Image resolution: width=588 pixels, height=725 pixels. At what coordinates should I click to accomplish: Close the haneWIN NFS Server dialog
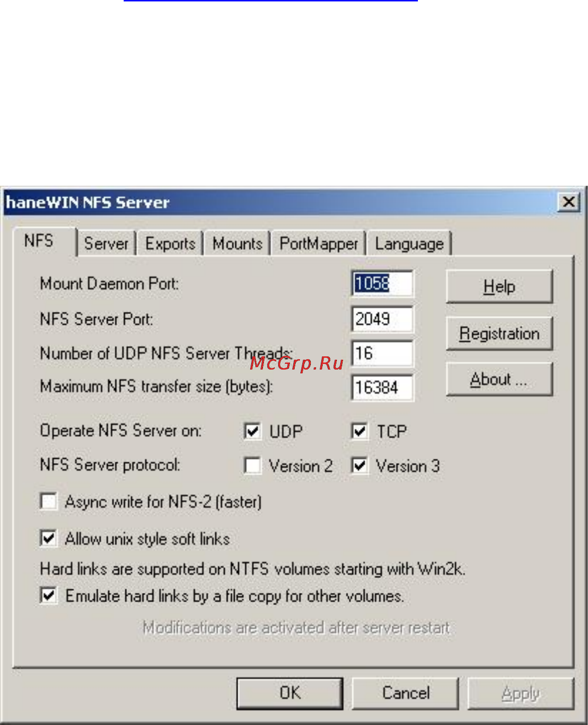[569, 202]
